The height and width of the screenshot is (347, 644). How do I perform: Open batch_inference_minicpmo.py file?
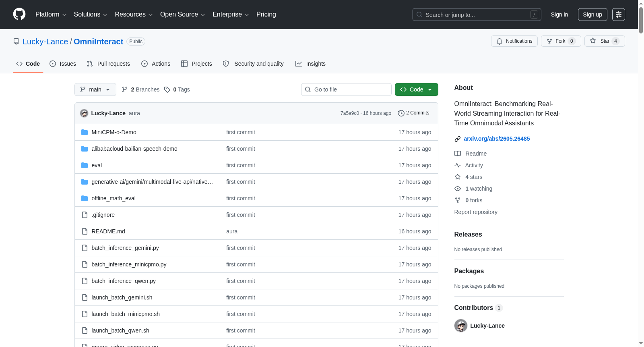(x=129, y=264)
